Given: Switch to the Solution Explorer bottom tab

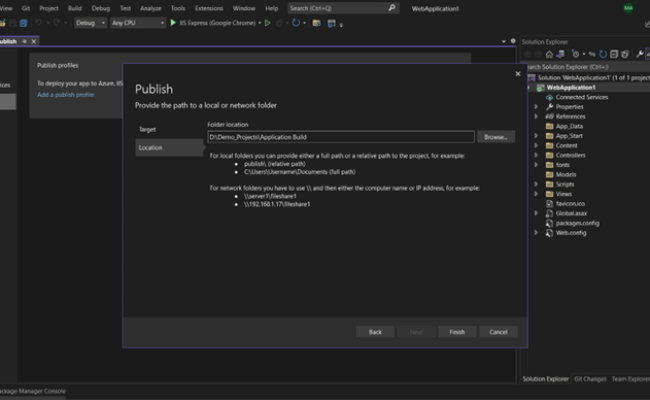Looking at the screenshot, I should [546, 379].
